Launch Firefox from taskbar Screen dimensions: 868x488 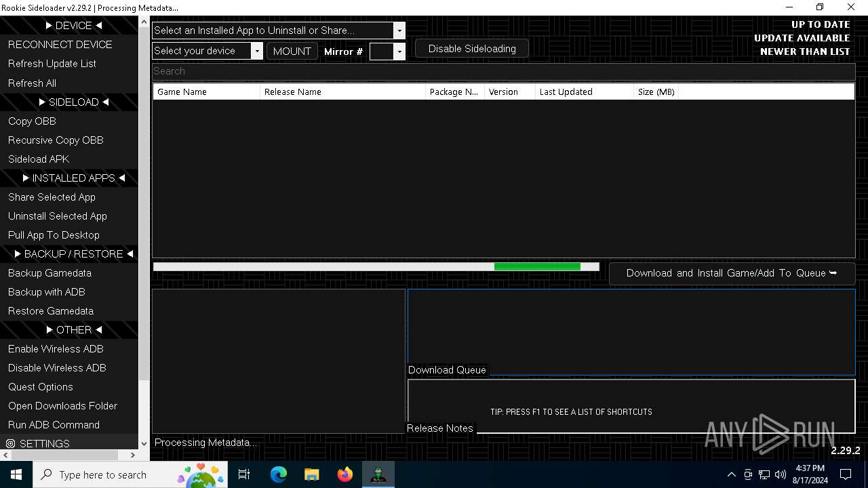345,474
